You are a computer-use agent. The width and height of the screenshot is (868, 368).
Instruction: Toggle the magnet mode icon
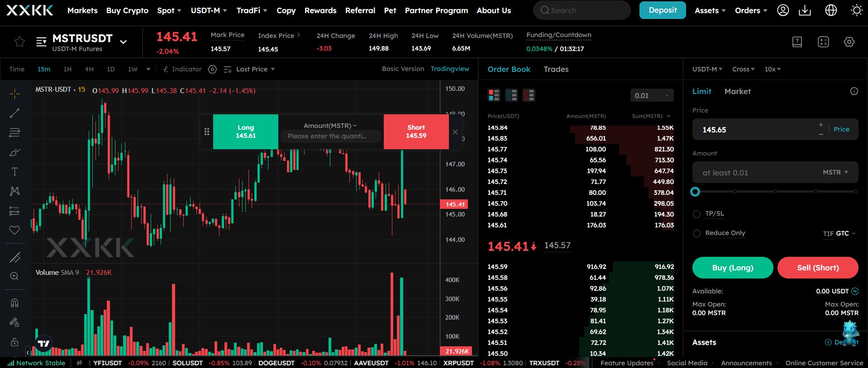point(14,303)
